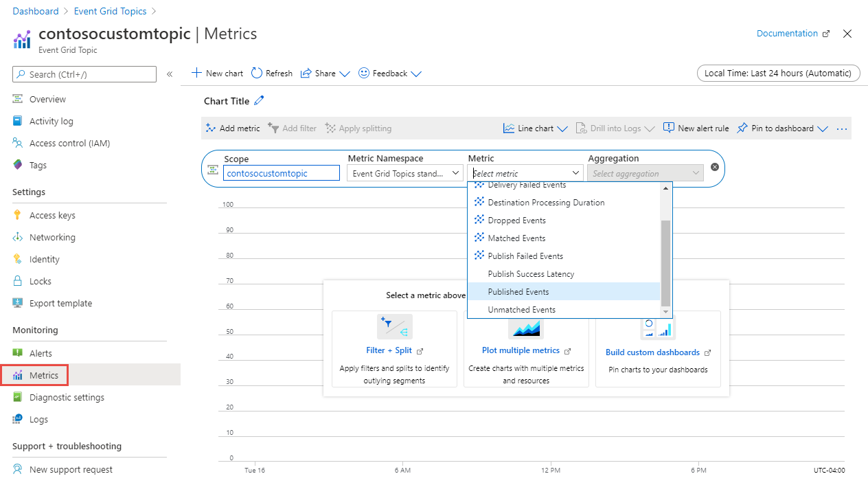This screenshot has width=868, height=496.
Task: Create a New alert rule
Action: pyautogui.click(x=696, y=128)
